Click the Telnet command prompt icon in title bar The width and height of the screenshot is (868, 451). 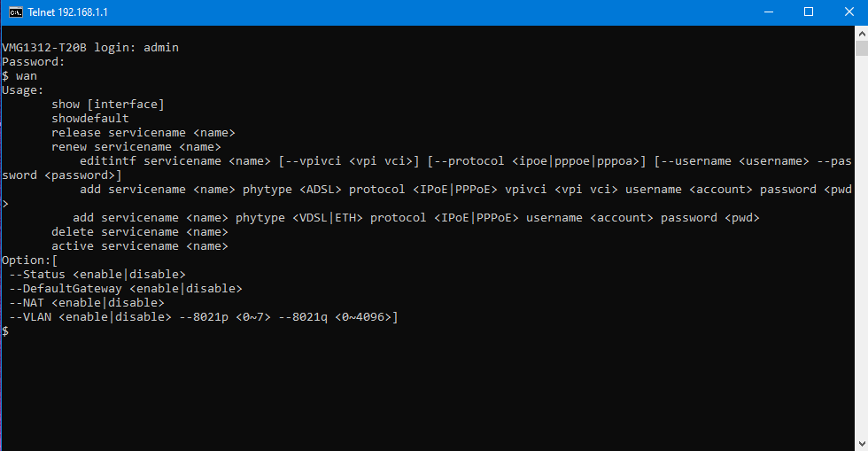click(x=16, y=12)
